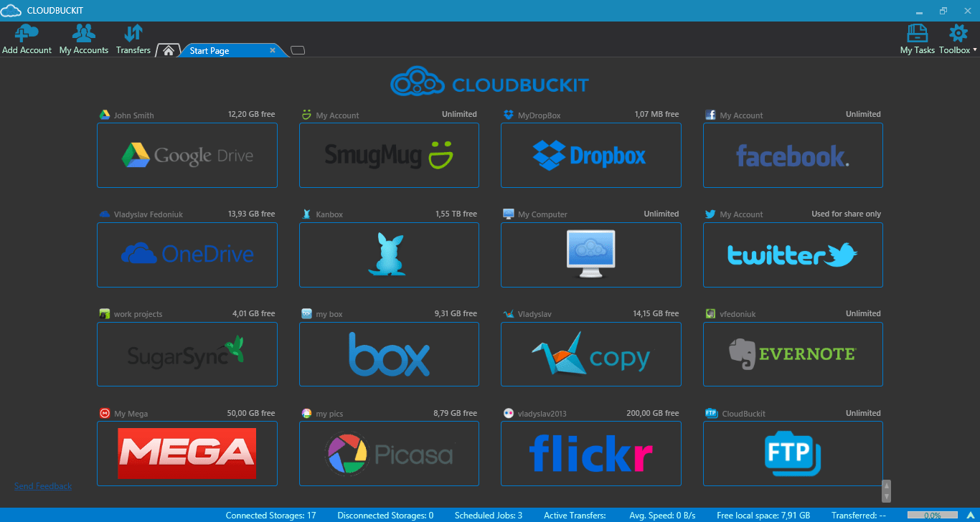Open the Google Drive storage tile
Viewport: 980px width, 522px height.
click(x=187, y=156)
